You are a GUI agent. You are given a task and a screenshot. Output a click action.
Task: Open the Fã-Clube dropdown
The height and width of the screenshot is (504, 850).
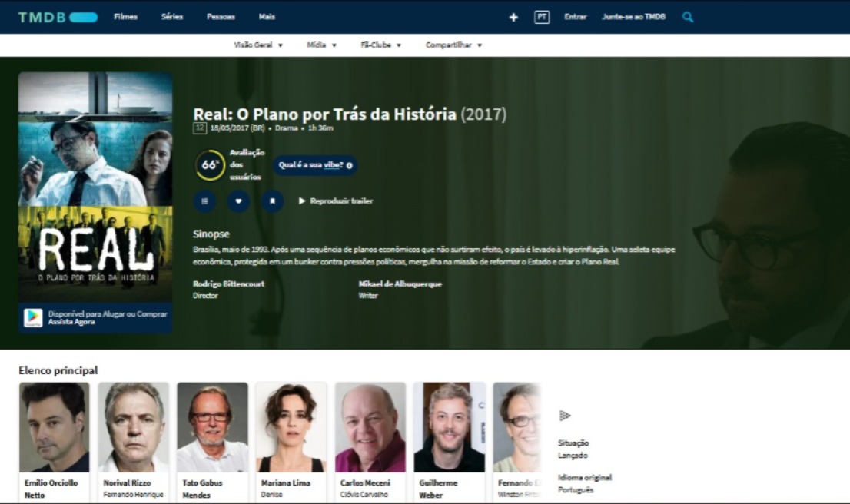380,45
